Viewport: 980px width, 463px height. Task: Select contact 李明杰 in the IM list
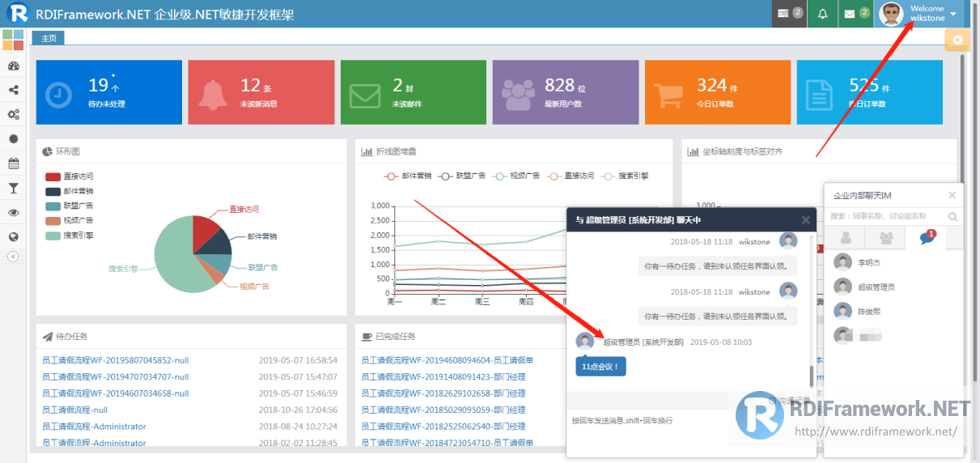pos(870,263)
